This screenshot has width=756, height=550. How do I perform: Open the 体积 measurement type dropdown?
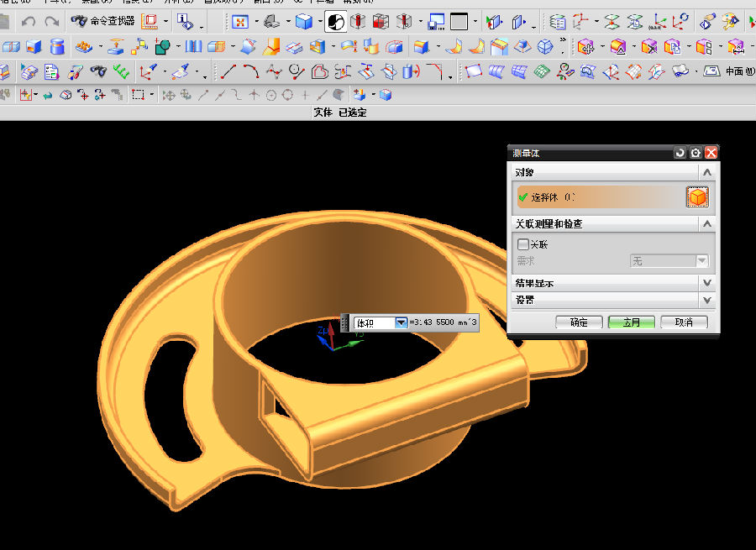click(401, 322)
